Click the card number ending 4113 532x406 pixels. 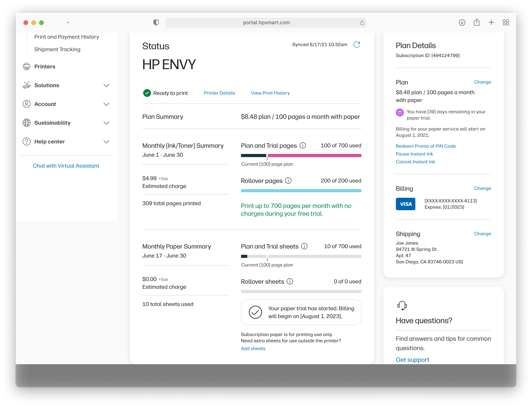[451, 201]
